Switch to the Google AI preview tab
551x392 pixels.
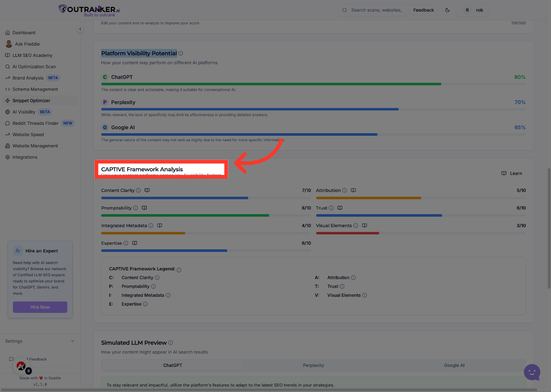[x=454, y=365]
